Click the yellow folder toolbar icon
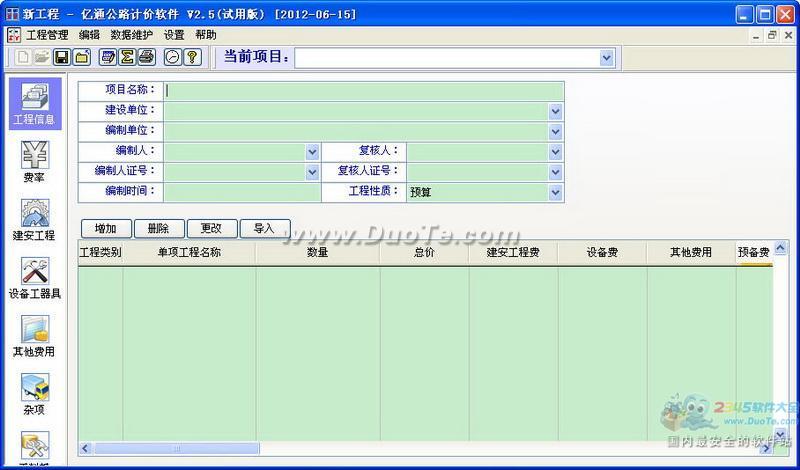Screen dimensions: 800x470 (x=82, y=57)
